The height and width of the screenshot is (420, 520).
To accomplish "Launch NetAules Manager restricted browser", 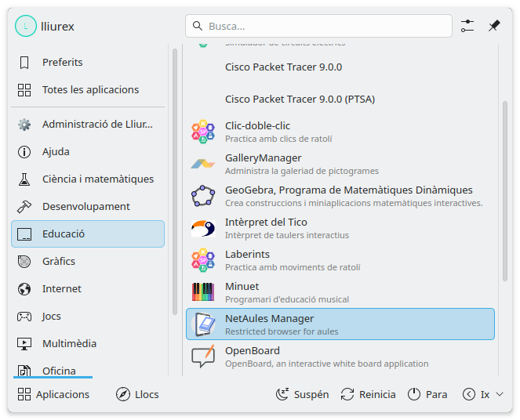I will tap(340, 324).
